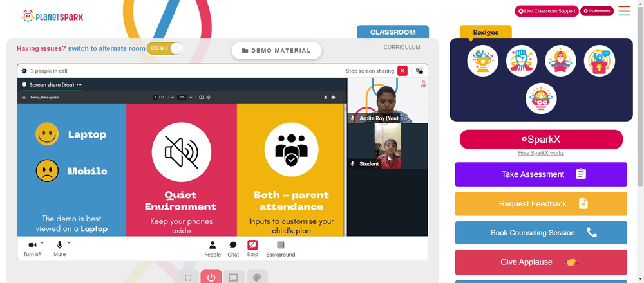
Task: Click the PDF zoom percentage field
Action: 182,98
